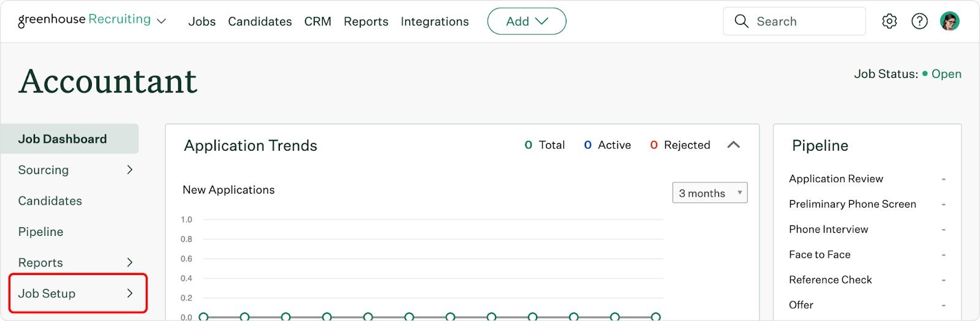Click the Open job status link
This screenshot has height=321, width=980.
946,74
